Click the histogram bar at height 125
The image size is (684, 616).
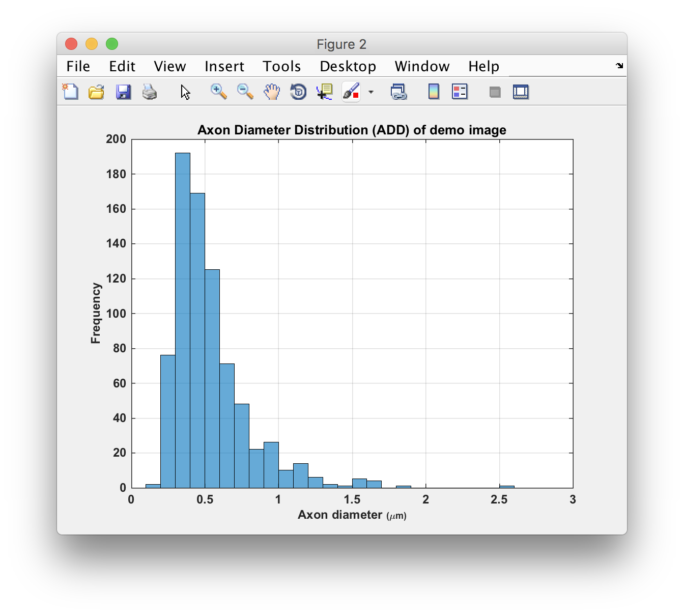212,379
